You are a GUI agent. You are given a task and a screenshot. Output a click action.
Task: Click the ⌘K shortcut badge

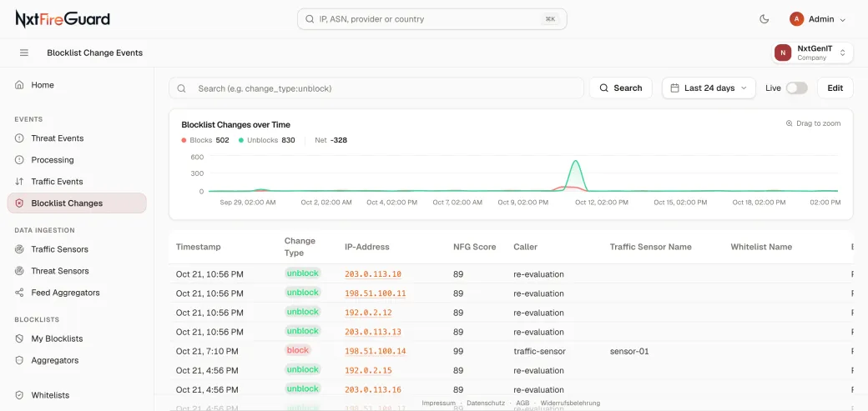tap(550, 19)
